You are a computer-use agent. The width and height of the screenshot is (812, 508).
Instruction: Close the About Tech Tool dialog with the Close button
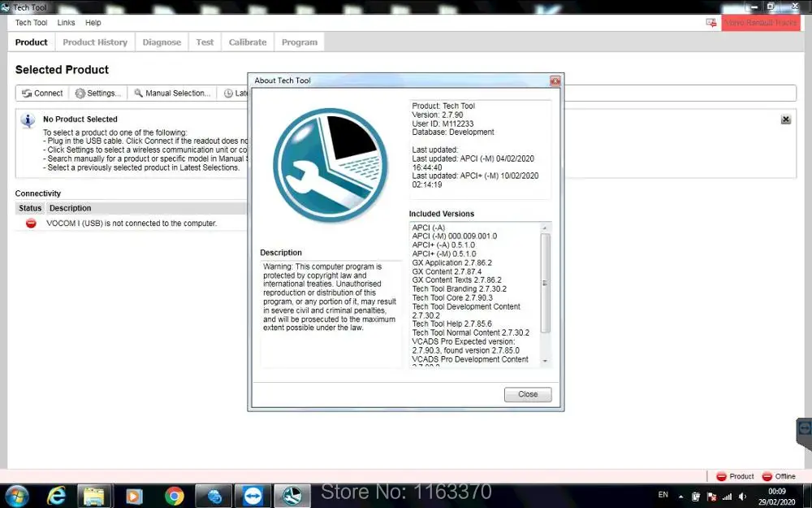coord(528,394)
